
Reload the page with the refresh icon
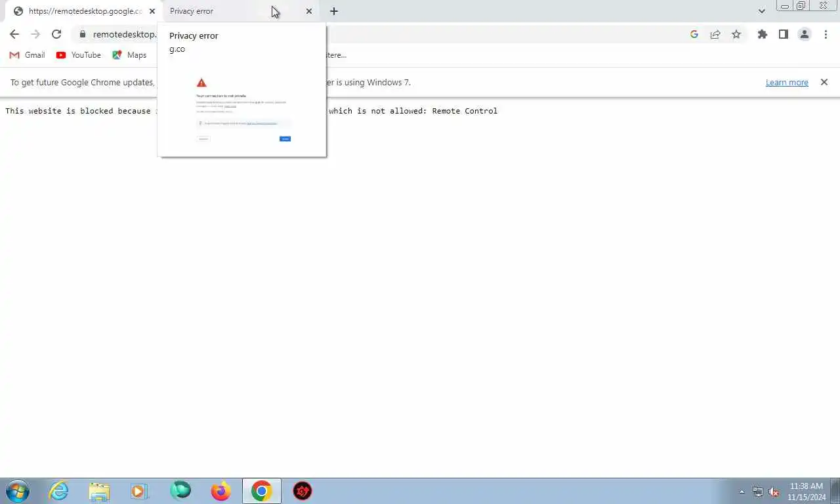[56, 34]
